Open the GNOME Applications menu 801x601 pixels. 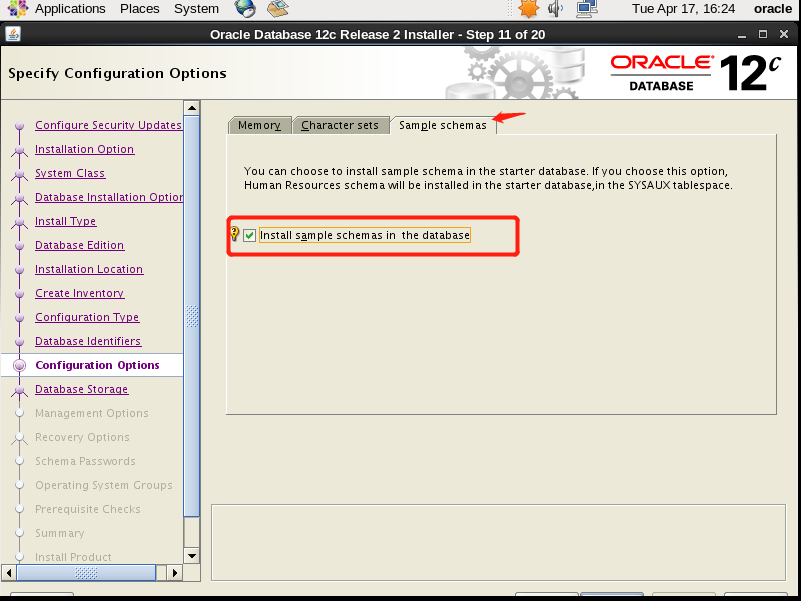coord(69,9)
